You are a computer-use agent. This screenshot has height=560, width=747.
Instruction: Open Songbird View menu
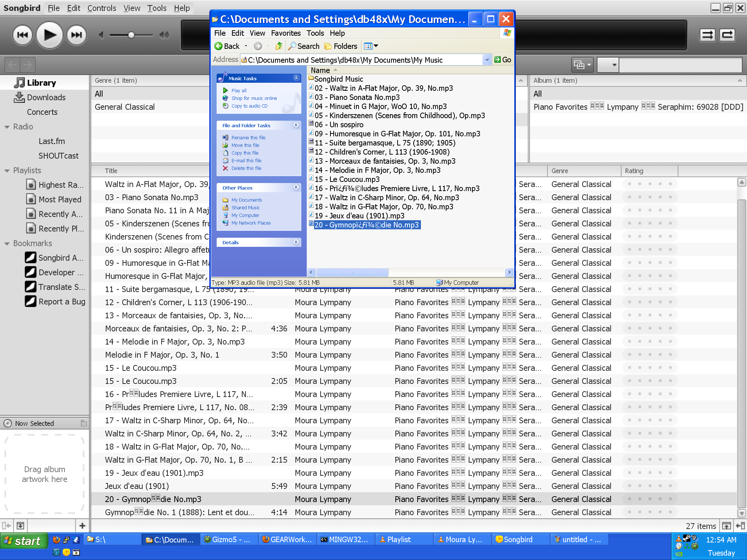pyautogui.click(x=132, y=8)
